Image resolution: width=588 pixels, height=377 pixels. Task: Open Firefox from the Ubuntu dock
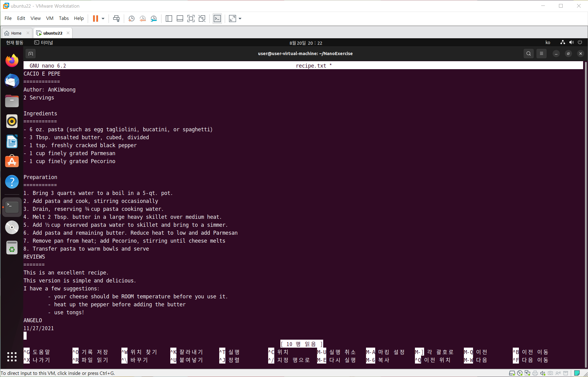[x=12, y=61]
